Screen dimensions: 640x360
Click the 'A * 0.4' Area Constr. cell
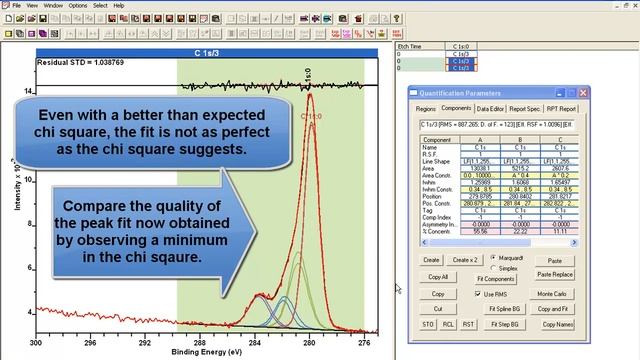(x=520, y=176)
